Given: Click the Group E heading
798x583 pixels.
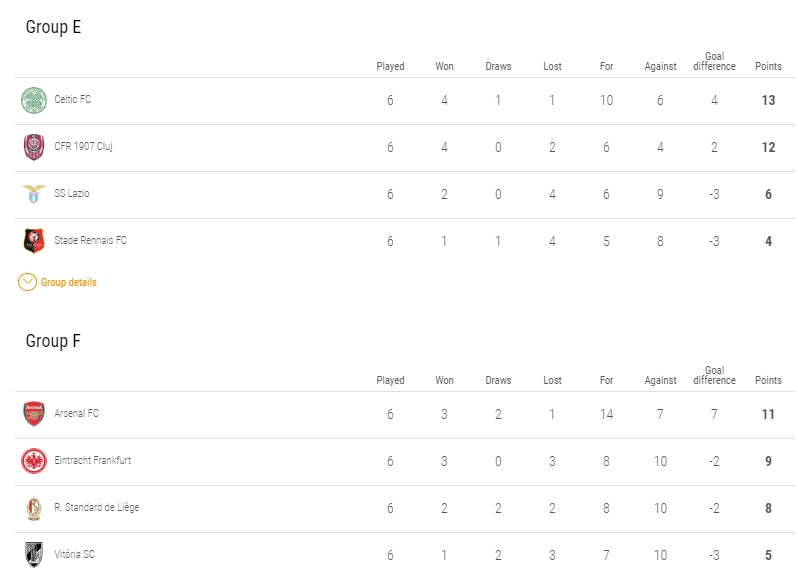Looking at the screenshot, I should (53, 27).
